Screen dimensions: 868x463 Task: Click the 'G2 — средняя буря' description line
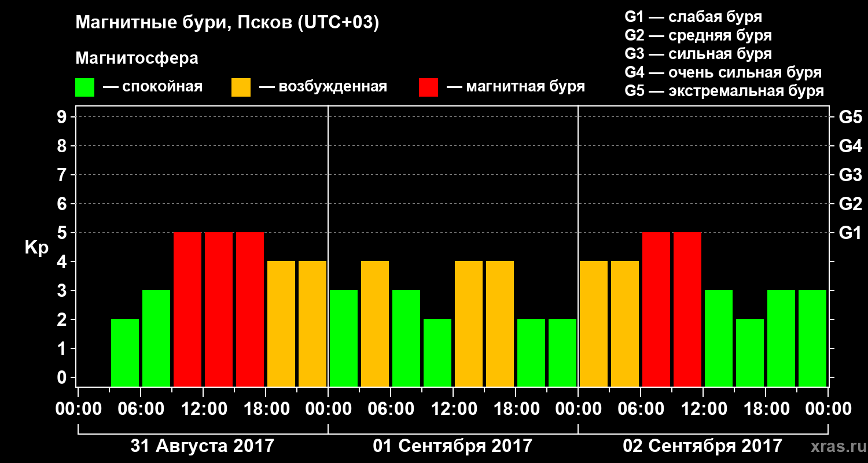(x=698, y=35)
